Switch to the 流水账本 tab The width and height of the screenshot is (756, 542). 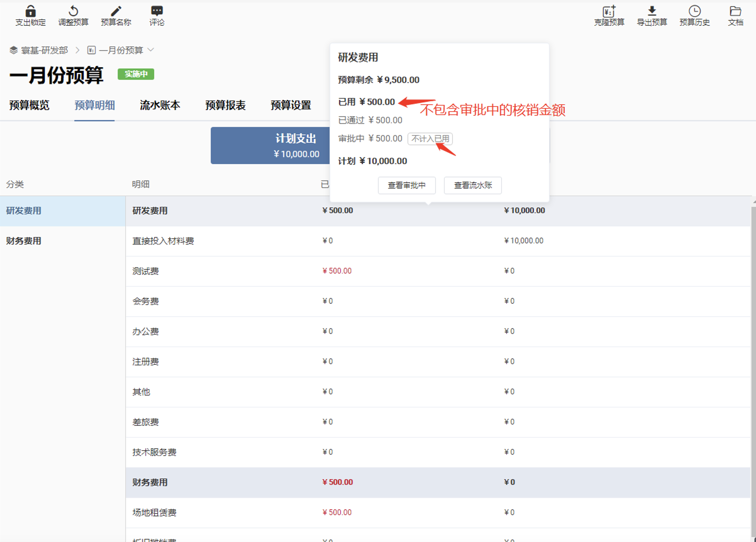point(160,106)
